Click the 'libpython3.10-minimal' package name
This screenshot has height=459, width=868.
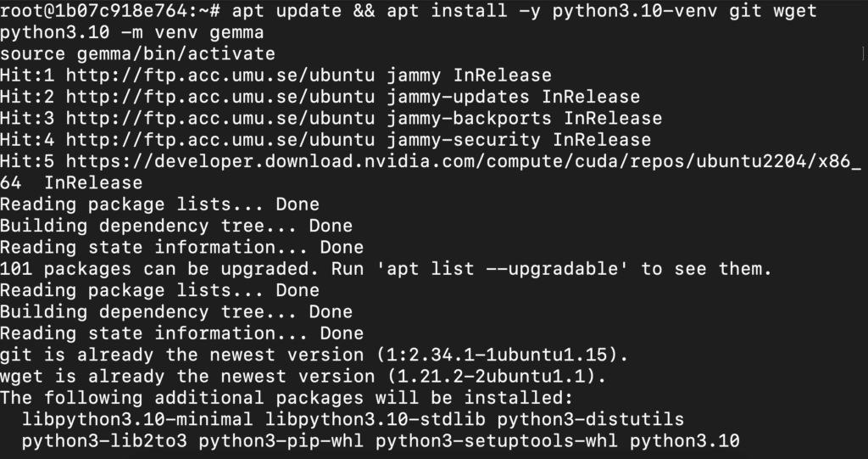click(137, 420)
